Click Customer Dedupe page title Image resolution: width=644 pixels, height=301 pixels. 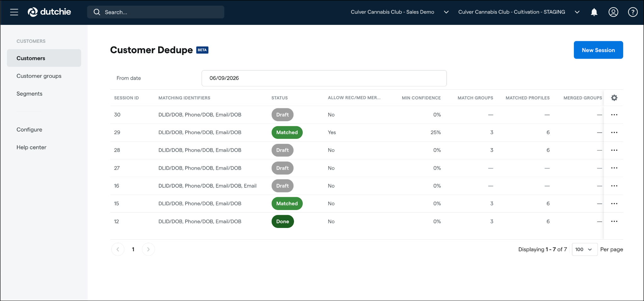pyautogui.click(x=151, y=50)
